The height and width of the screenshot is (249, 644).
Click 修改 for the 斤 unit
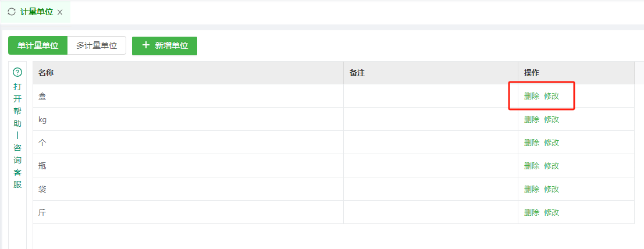pos(552,212)
